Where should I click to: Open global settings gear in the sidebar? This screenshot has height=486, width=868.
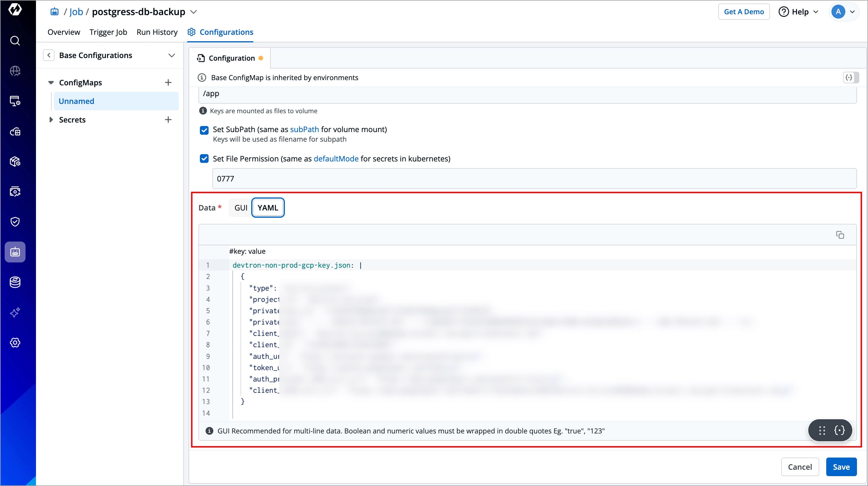15,343
